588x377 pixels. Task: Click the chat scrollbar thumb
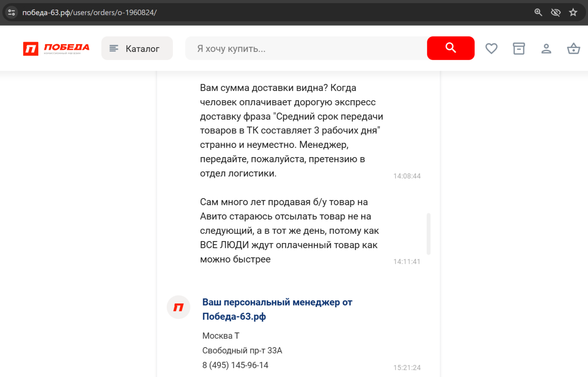(428, 234)
